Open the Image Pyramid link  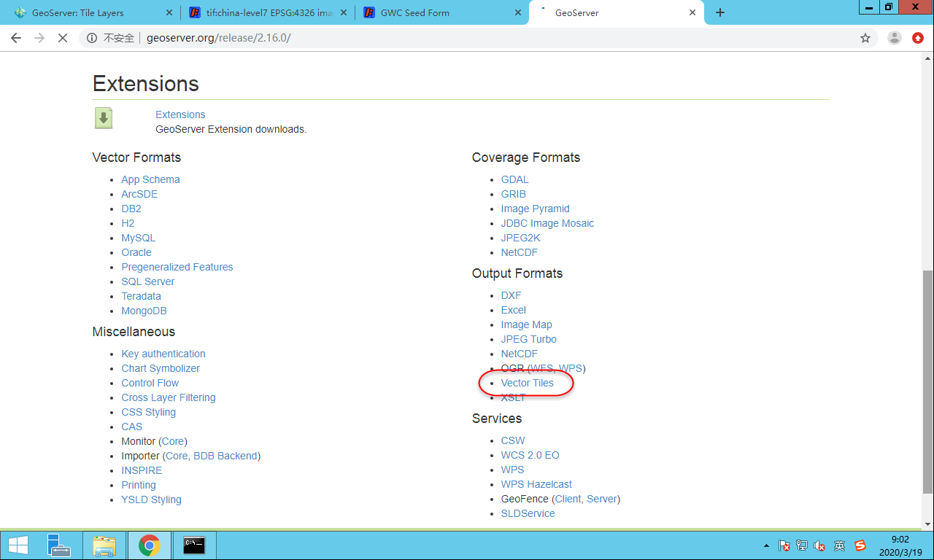(x=535, y=209)
